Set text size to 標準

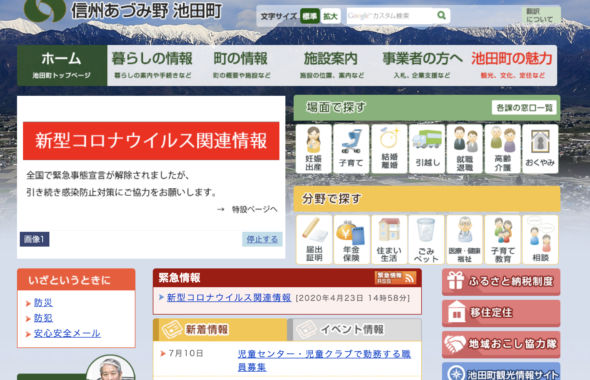click(310, 16)
